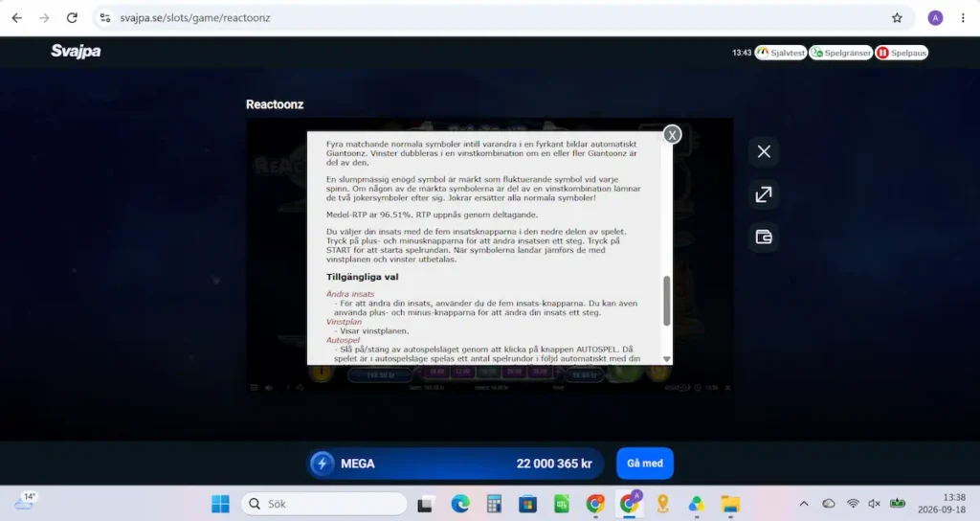
Task: Close the Reactoonz game panel
Action: (x=764, y=151)
